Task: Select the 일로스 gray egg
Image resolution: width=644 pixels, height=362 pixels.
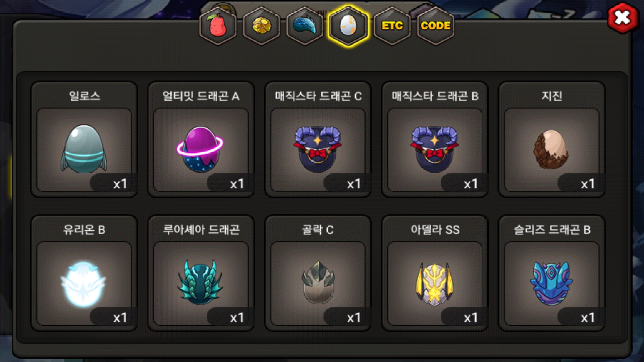Action: 84,149
